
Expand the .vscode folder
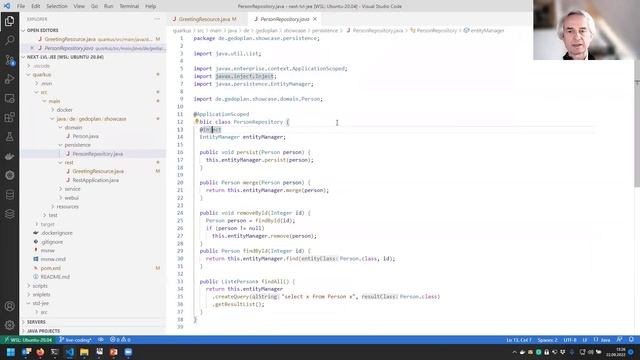point(41,66)
